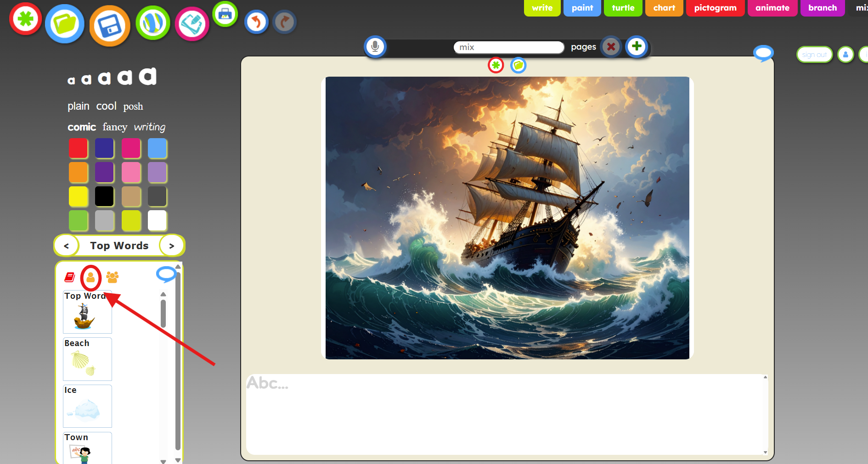Select the cool font style

107,106
